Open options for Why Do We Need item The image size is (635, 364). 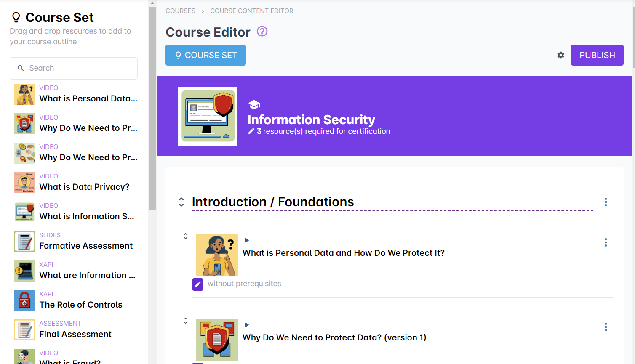coord(606,327)
